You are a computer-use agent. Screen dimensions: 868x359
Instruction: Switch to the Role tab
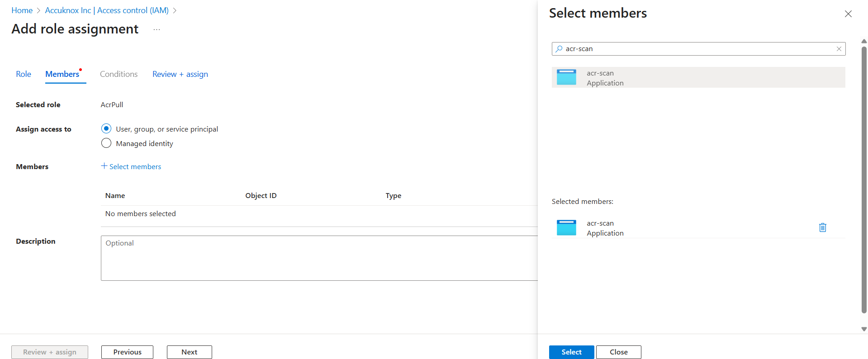coord(24,74)
